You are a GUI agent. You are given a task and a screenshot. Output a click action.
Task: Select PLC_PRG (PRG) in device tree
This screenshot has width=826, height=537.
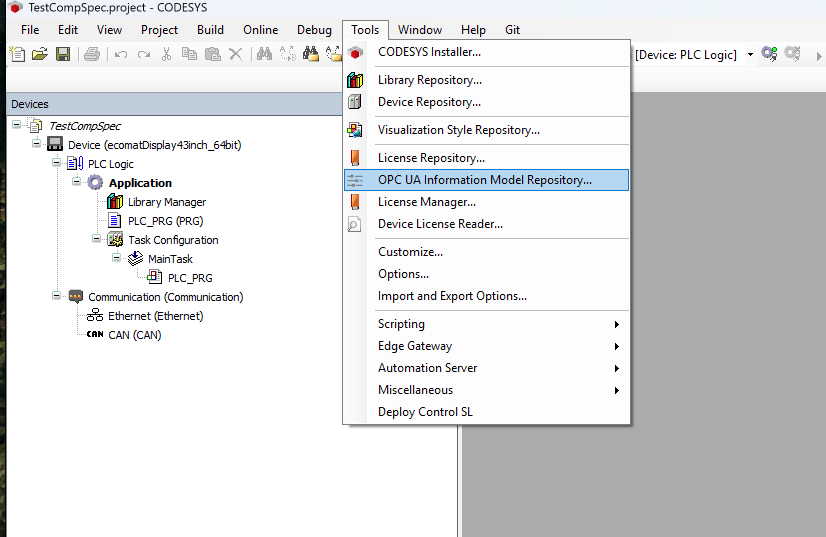165,221
